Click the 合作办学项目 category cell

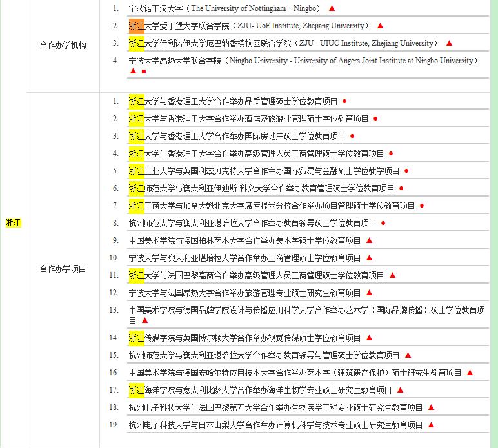(x=63, y=269)
